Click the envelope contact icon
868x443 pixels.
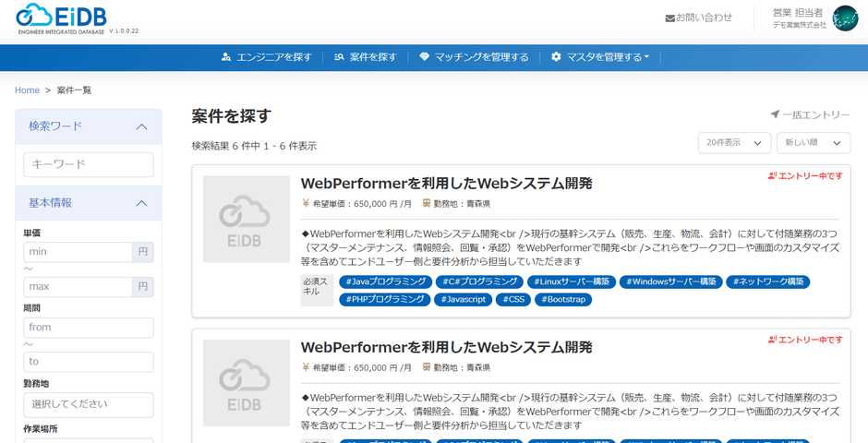click(669, 18)
